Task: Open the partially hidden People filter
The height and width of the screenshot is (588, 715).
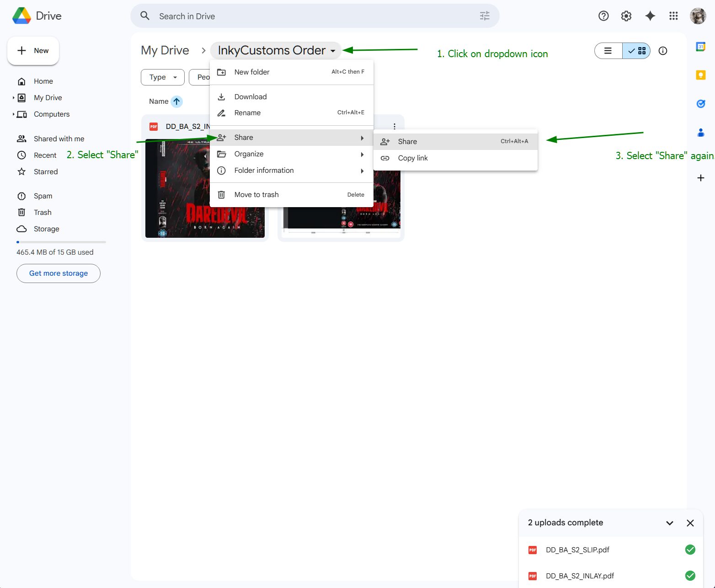Action: click(x=200, y=77)
